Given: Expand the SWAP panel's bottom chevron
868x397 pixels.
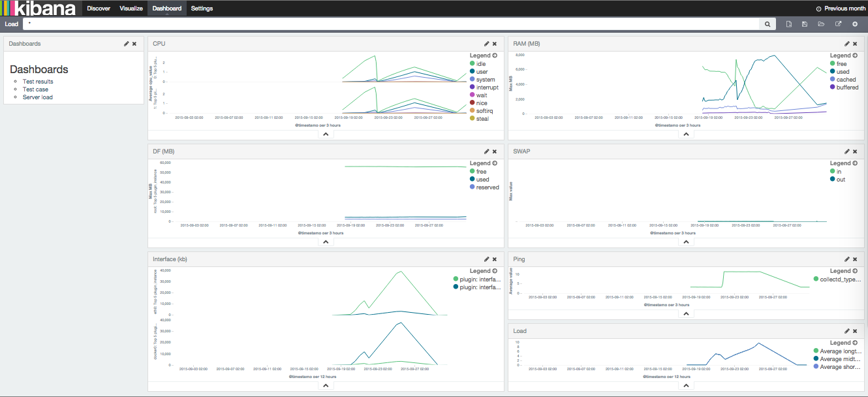Looking at the screenshot, I should pos(685,242).
